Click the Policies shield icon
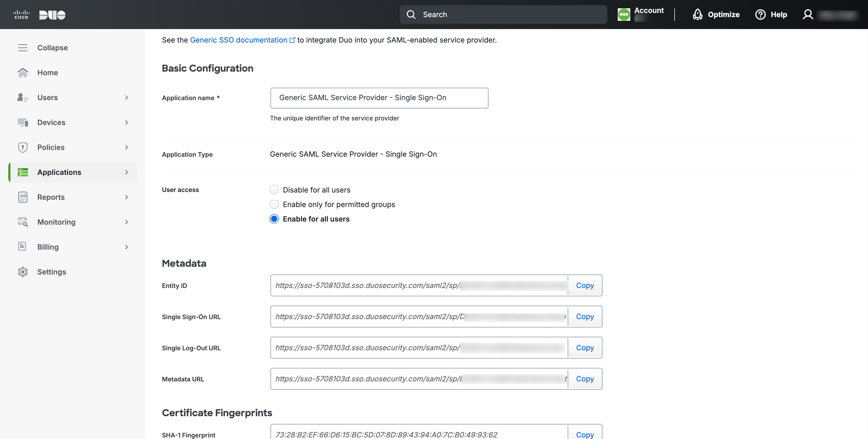This screenshot has height=439, width=868. (x=23, y=147)
